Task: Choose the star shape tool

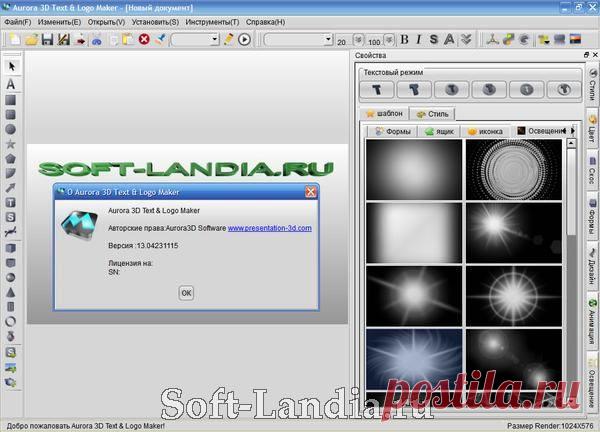Action: 11,143
